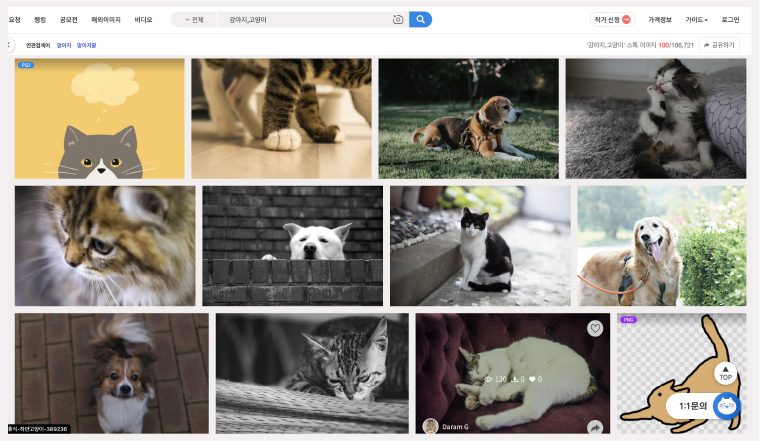
Task: Open the beagle on grass thumbnail
Action: pos(468,118)
